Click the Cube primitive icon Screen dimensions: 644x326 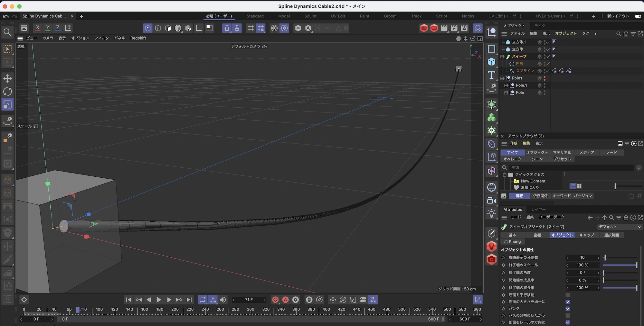point(491,62)
